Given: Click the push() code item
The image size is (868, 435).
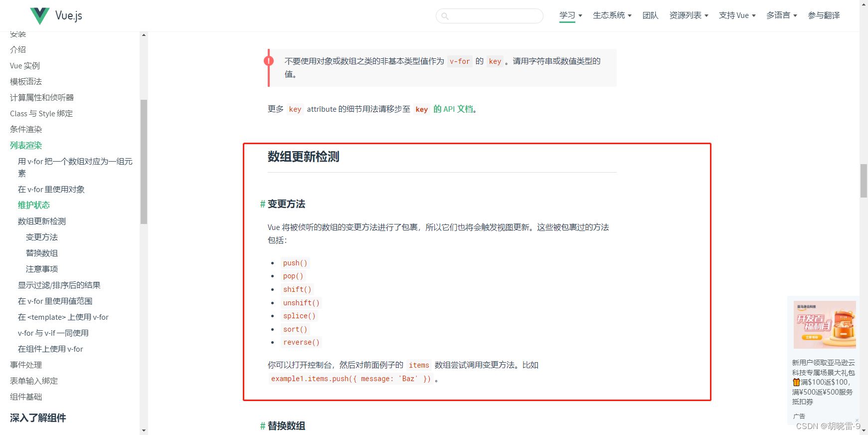Looking at the screenshot, I should click(295, 263).
